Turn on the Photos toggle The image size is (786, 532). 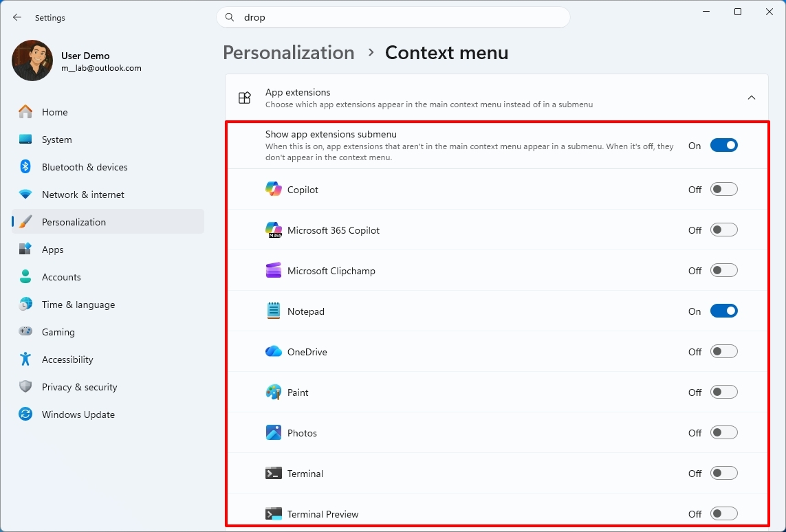click(x=724, y=433)
